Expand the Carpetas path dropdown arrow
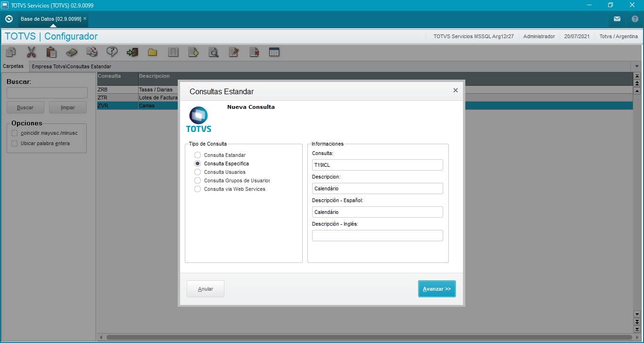The height and width of the screenshot is (343, 644). click(x=637, y=66)
